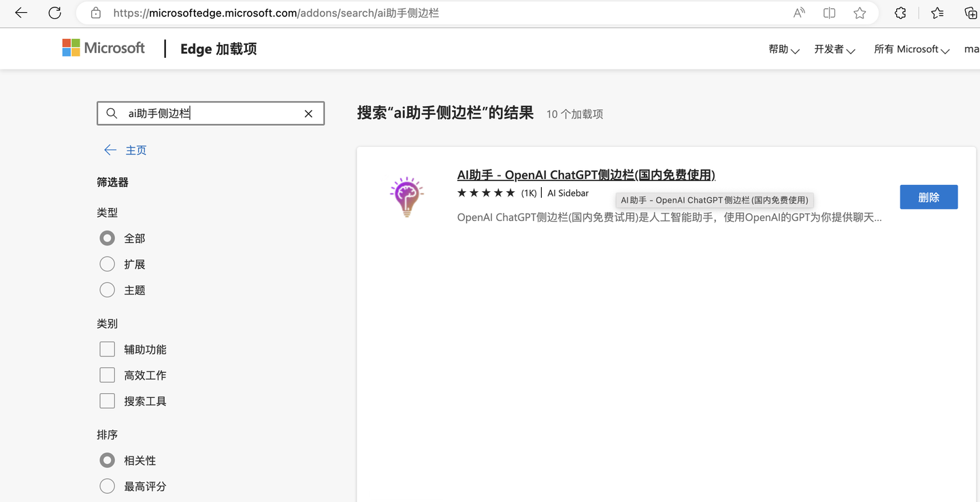This screenshot has width=980, height=502.
Task: Focus the addon search input field
Action: point(211,114)
